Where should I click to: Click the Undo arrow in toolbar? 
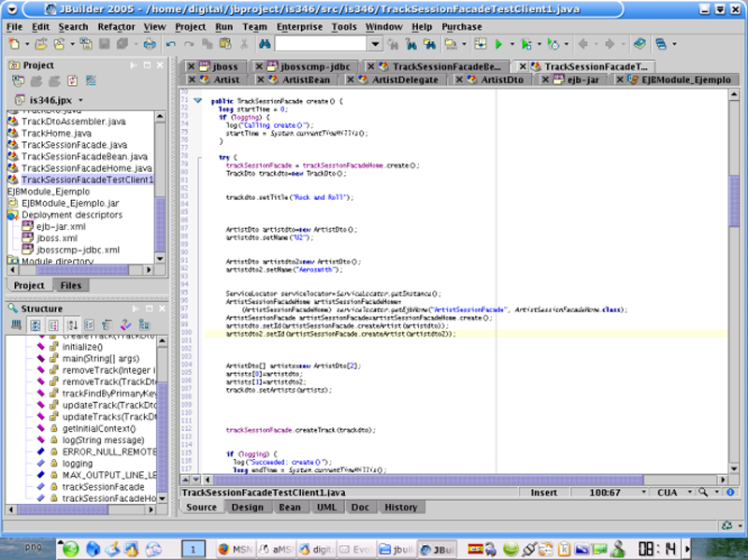[171, 44]
